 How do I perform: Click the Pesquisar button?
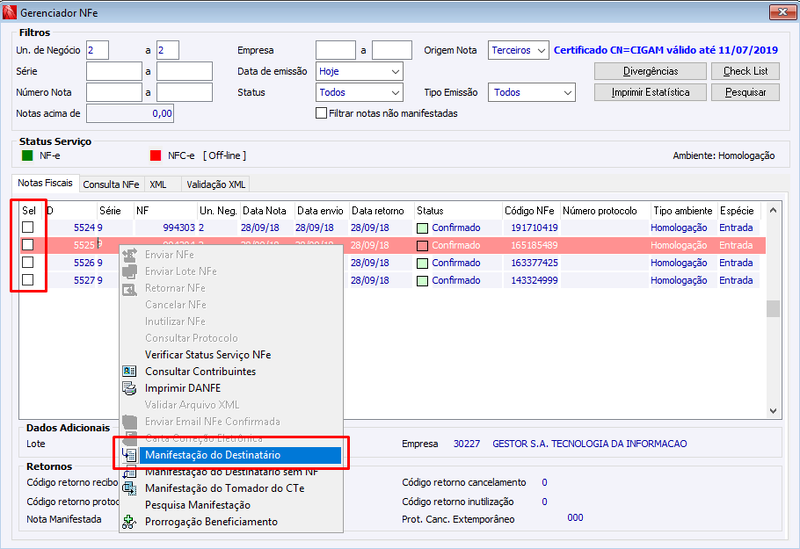745,92
